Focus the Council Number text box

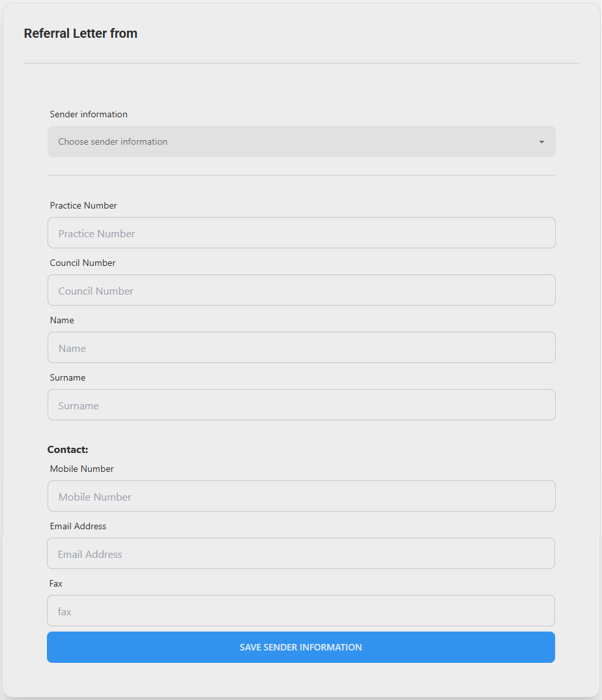coord(301,290)
